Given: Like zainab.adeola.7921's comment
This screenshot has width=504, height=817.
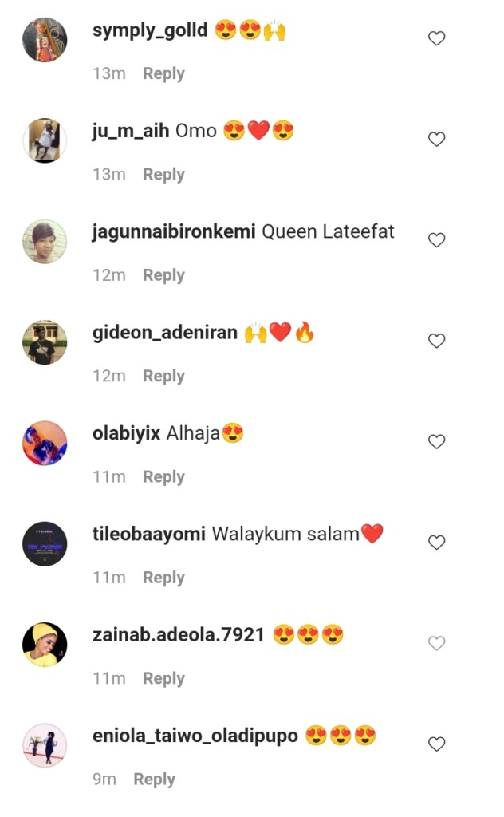Looking at the screenshot, I should 436,644.
